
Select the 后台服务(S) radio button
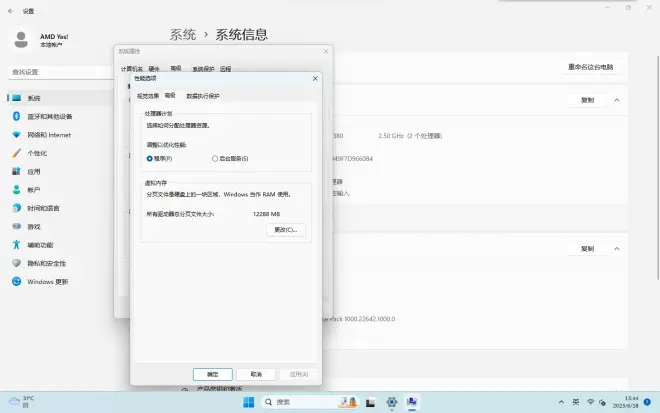215,159
